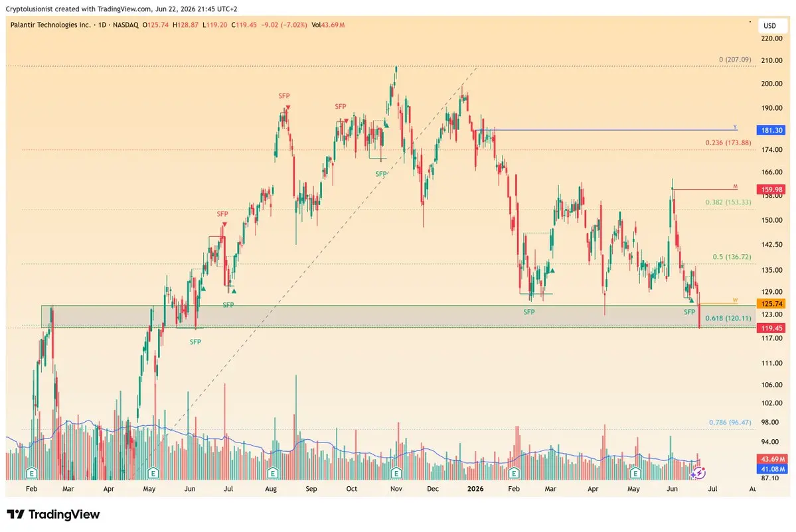Image resolution: width=796 pixels, height=532 pixels.
Task: Click the Jul label at time axis right end
Action: pos(713,489)
